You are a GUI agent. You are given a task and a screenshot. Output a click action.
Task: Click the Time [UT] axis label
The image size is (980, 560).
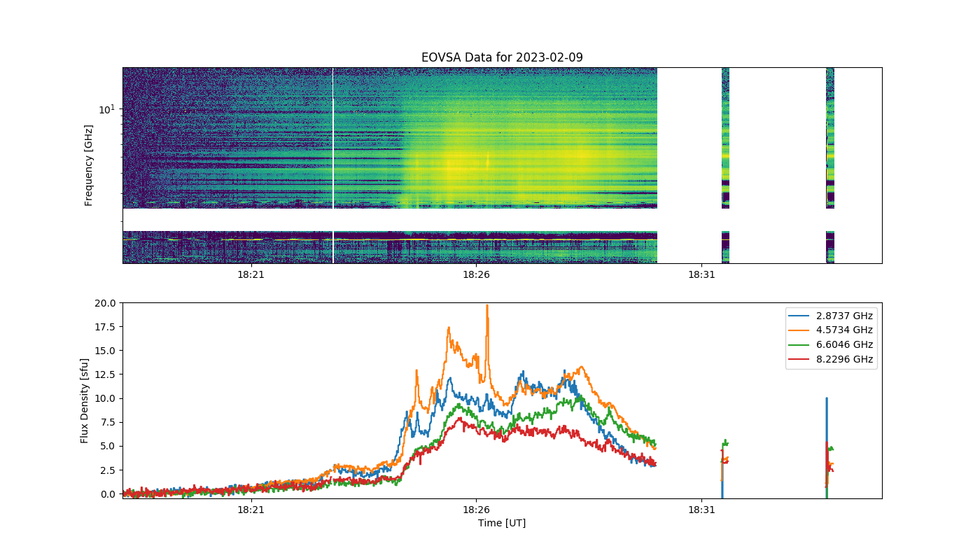(502, 523)
